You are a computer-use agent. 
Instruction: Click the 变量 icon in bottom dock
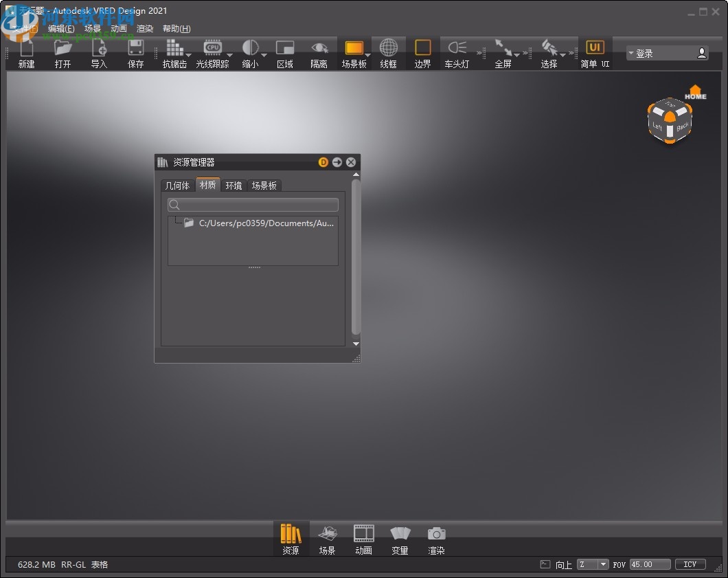click(400, 539)
